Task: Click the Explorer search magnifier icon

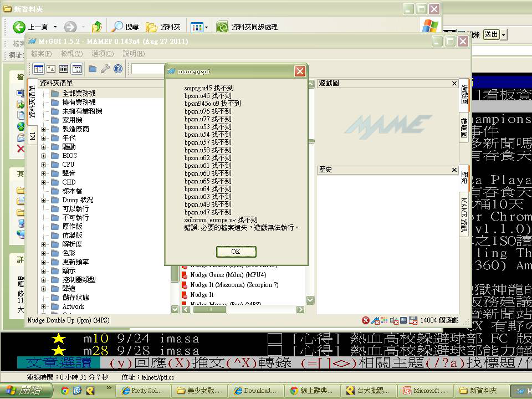Action: 117,27
